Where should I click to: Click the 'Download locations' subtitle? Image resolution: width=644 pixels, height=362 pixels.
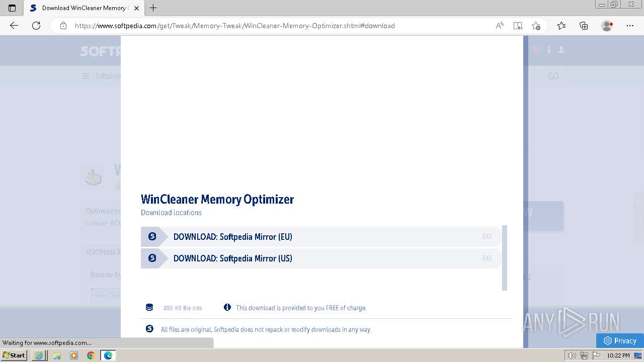pyautogui.click(x=171, y=213)
